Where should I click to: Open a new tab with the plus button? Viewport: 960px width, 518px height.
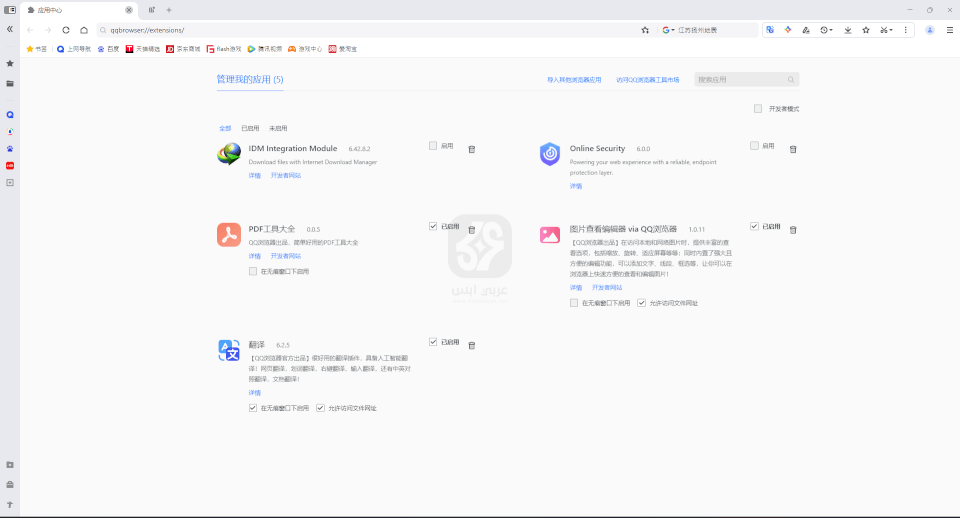pyautogui.click(x=169, y=10)
